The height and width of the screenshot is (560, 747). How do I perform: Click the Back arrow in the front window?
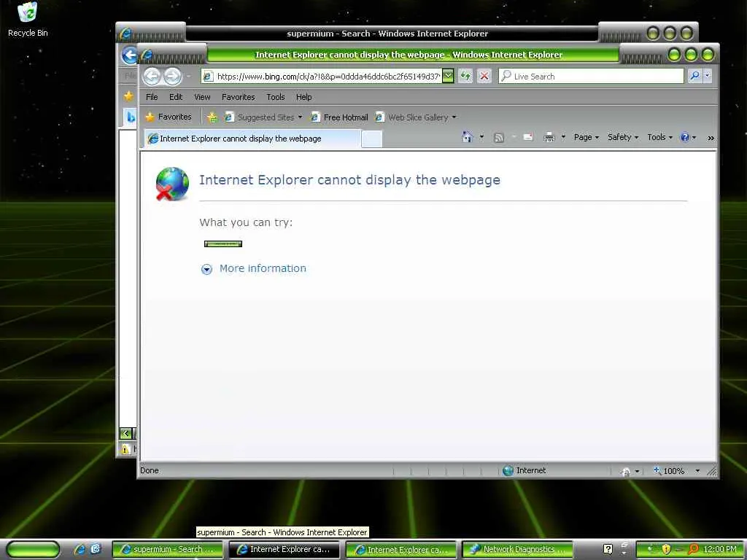(152, 76)
